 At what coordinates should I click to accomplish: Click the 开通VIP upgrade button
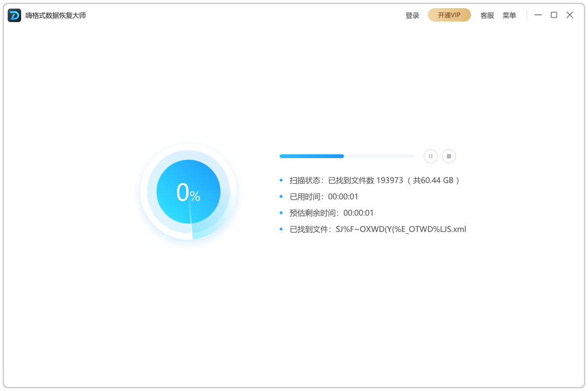pos(449,15)
